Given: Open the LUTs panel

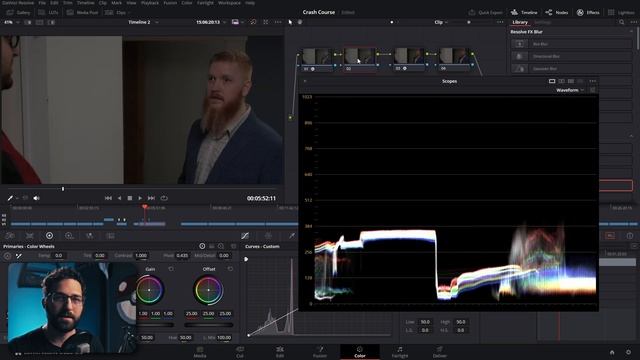Looking at the screenshot, I should click(48, 13).
